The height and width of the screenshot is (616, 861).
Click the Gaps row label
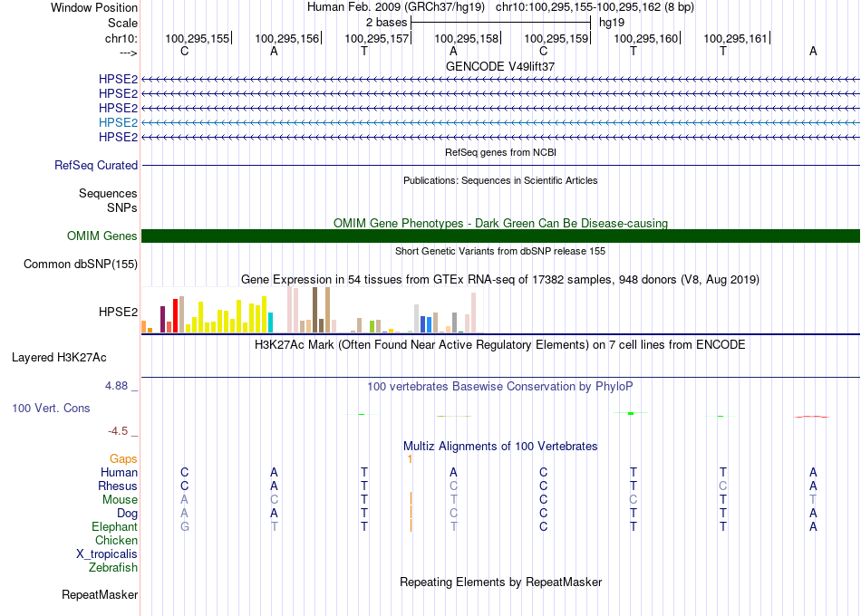123,458
